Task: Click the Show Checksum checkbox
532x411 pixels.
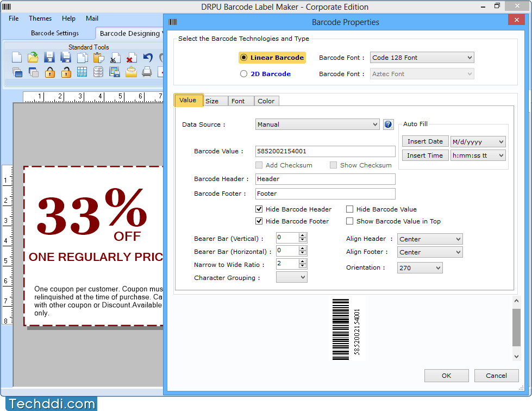Action: coord(333,165)
